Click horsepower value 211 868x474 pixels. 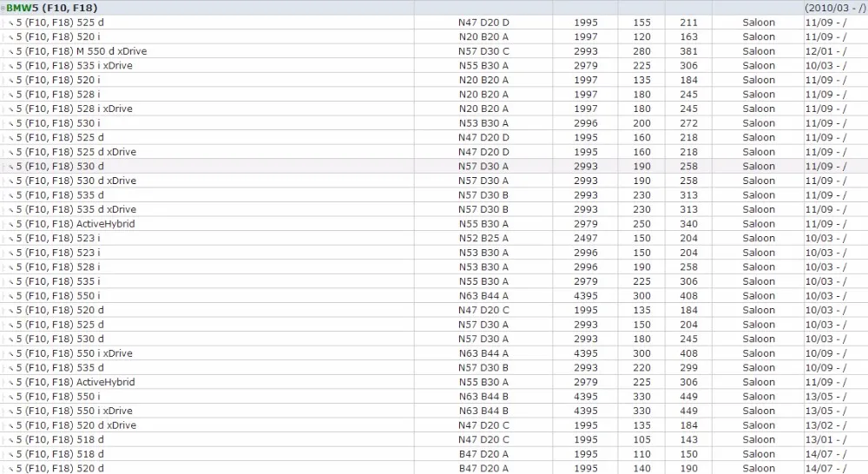tap(689, 23)
